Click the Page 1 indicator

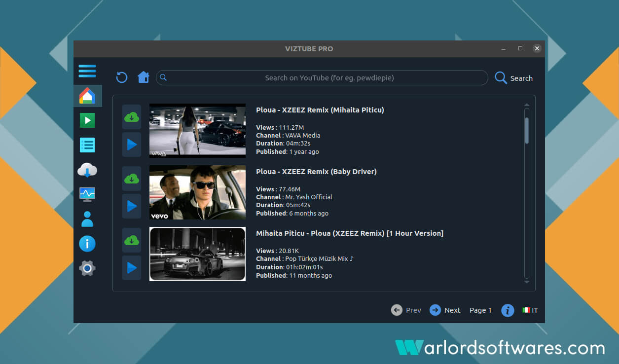(x=480, y=310)
